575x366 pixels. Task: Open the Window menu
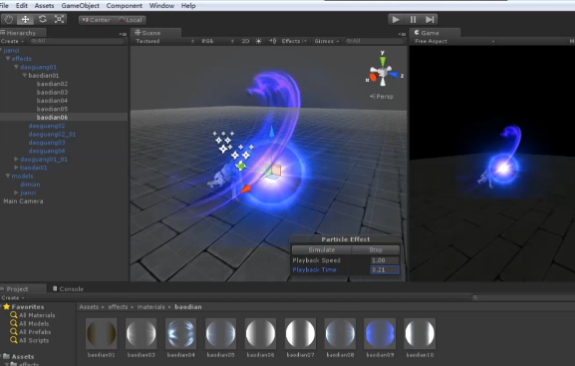161,6
